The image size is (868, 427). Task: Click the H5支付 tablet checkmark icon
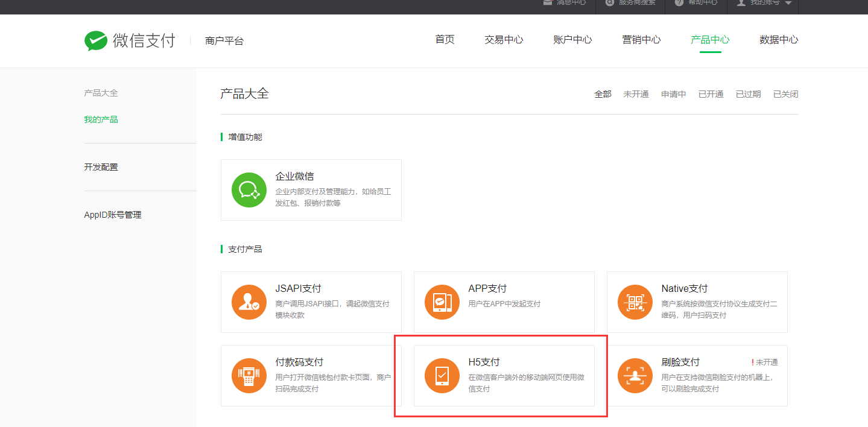pos(442,376)
